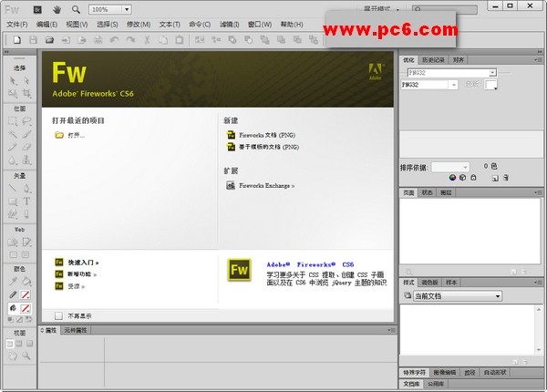Select the Lasso tool

[x=26, y=121]
